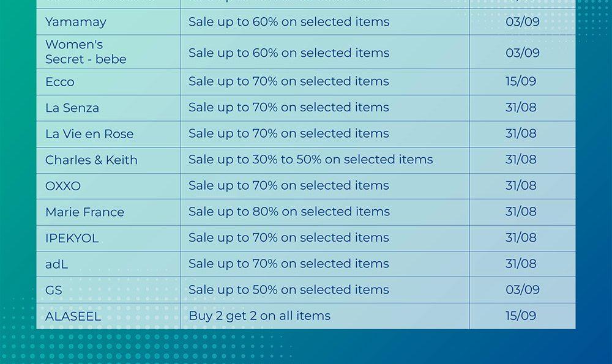Select the Charles & Keith brand name
Screen dimensions: 612x364
click(x=91, y=160)
